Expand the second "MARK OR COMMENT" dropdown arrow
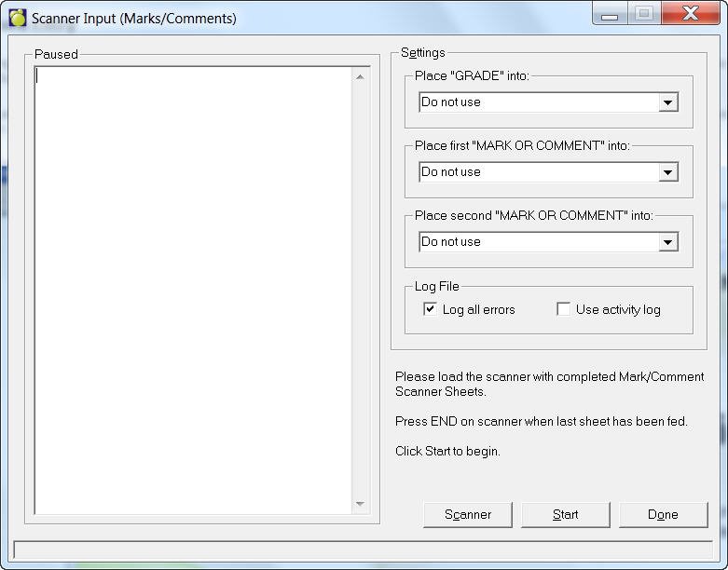Screen dimensions: 728x570 coord(667,242)
